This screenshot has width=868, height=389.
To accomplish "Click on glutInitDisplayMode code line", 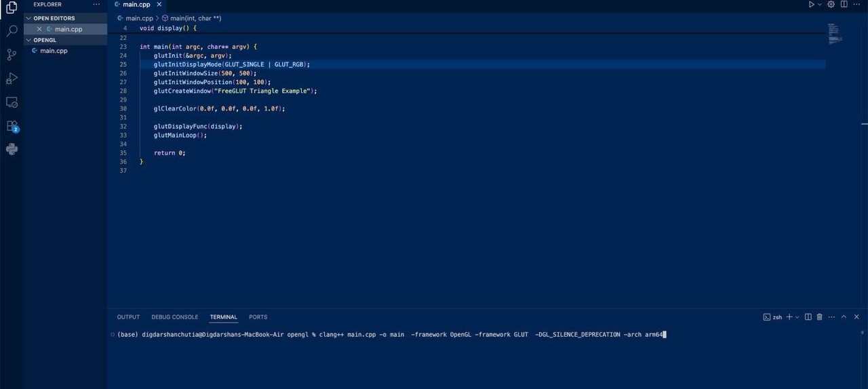I will click(231, 64).
